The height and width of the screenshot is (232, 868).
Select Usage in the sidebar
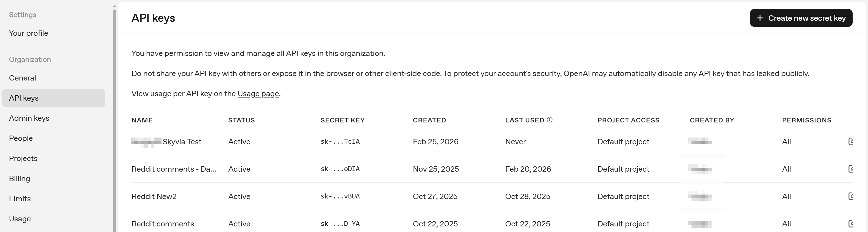20,219
